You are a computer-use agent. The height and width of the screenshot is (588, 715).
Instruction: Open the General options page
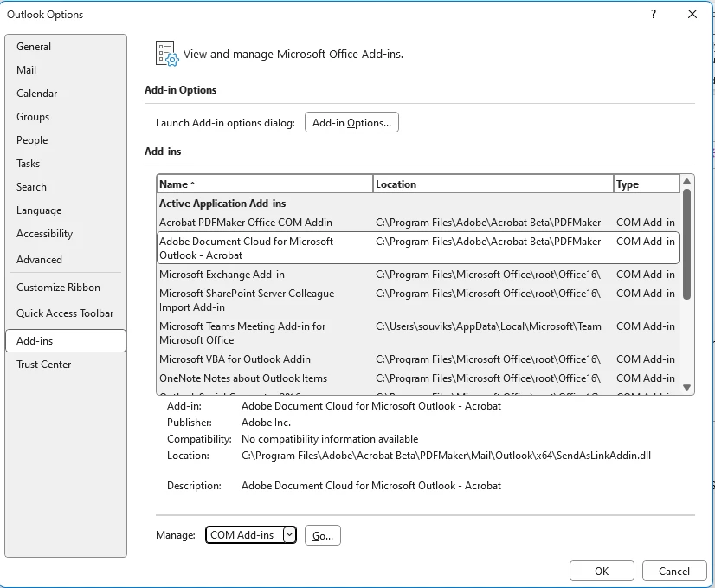coord(66,47)
